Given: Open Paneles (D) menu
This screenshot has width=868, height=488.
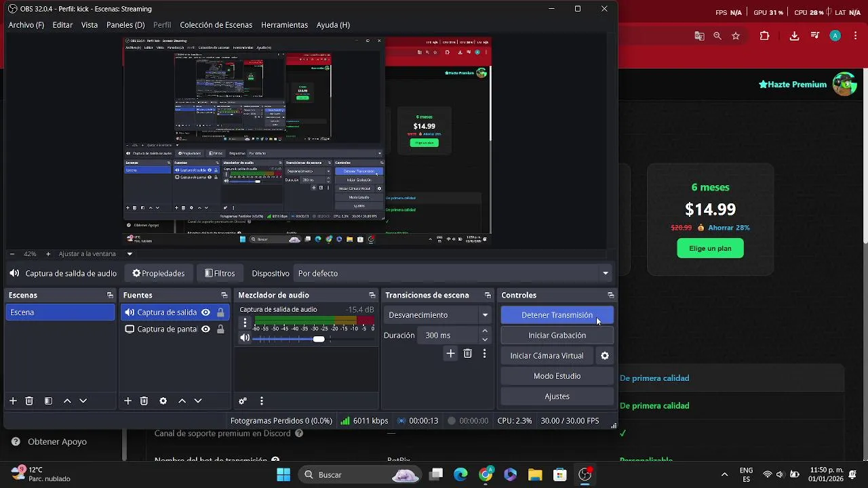Looking at the screenshot, I should tap(125, 25).
